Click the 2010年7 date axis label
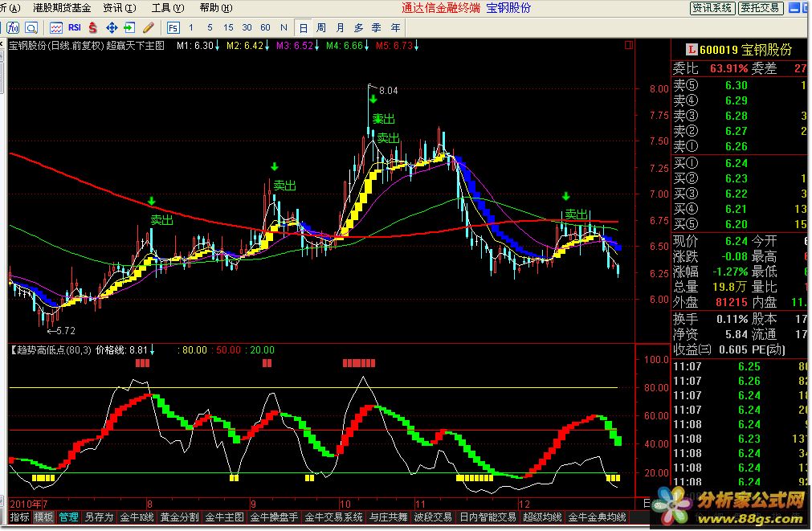Viewport: 812px width, 531px height. click(x=29, y=504)
